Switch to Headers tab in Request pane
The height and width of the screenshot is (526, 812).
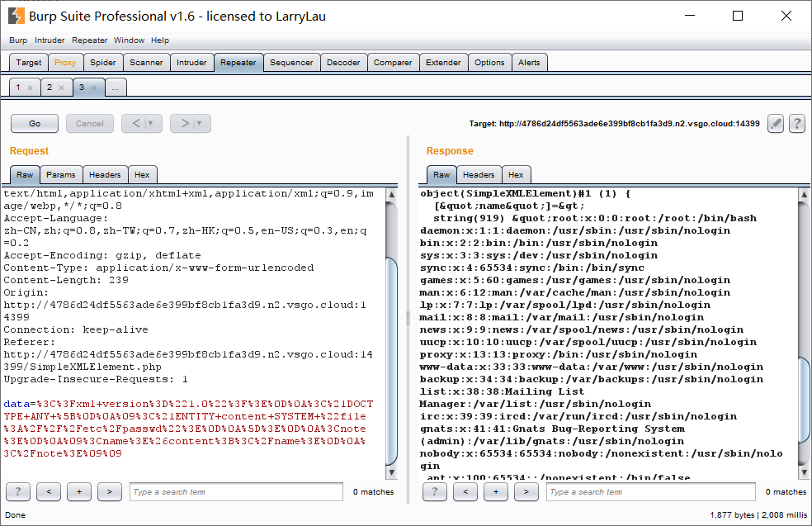(105, 174)
